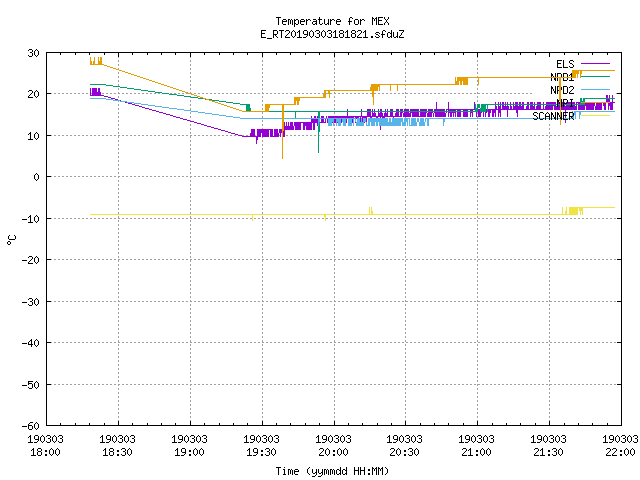Click the ELS legend label
This screenshot has width=640, height=480.
[565, 64]
